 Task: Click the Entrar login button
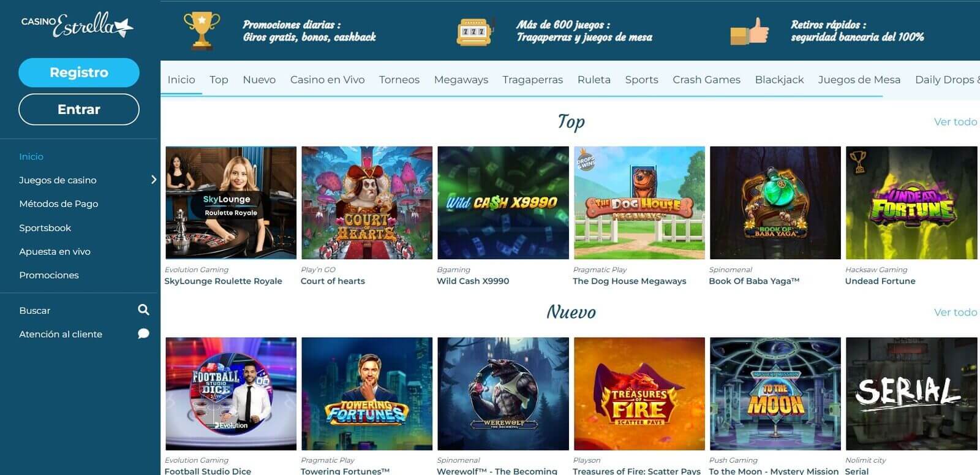pos(79,109)
